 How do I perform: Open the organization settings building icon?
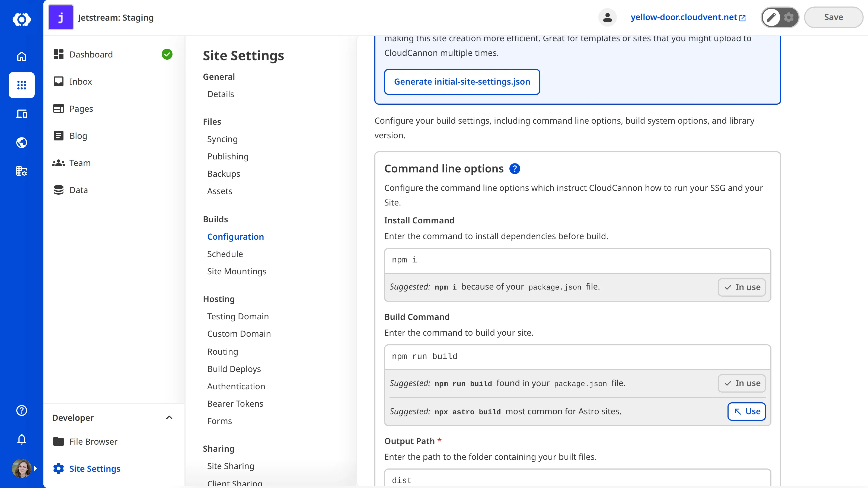[x=22, y=171]
